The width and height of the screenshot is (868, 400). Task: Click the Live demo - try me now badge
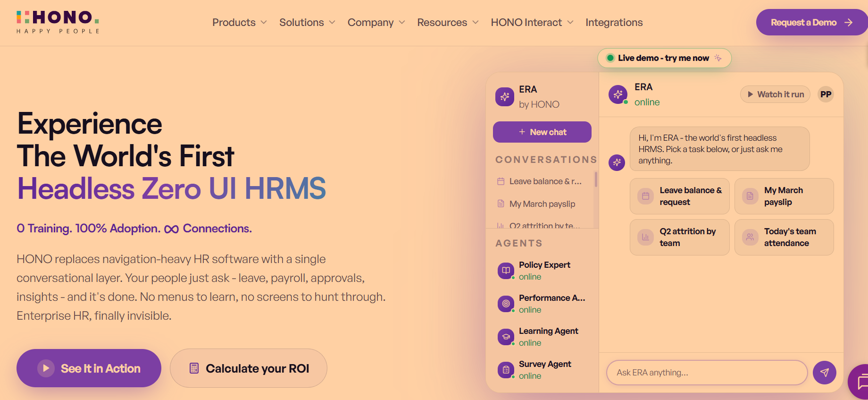point(664,58)
